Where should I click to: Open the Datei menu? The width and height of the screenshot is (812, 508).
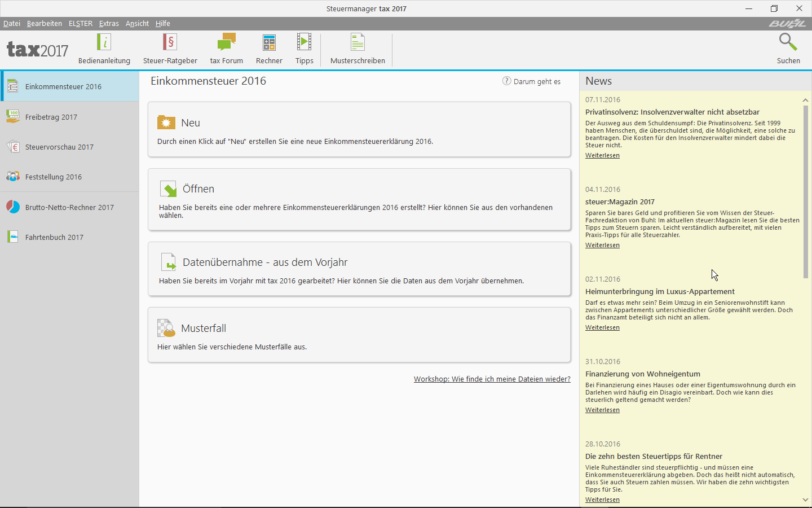(x=12, y=23)
